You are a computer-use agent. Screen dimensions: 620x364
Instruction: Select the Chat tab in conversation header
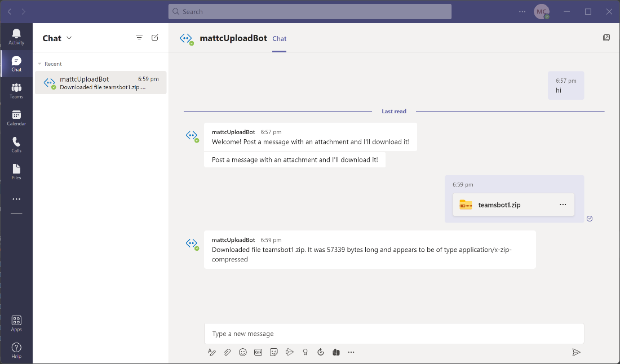[x=279, y=39]
